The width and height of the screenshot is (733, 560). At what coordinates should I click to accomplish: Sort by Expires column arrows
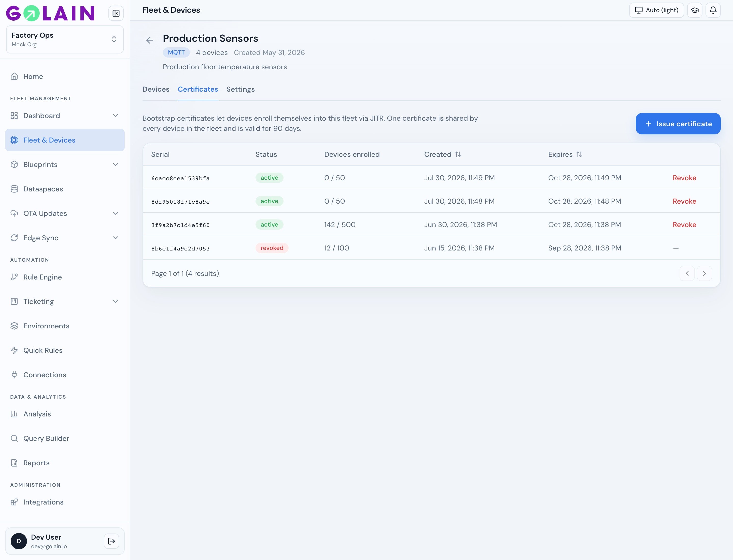[x=579, y=154]
